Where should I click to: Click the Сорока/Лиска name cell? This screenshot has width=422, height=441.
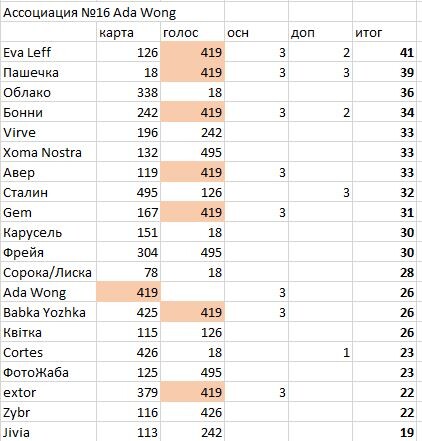(x=48, y=272)
